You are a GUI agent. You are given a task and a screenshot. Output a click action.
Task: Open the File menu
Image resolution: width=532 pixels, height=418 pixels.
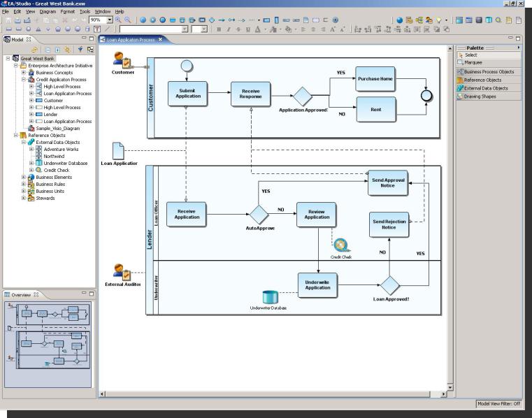tap(6, 12)
